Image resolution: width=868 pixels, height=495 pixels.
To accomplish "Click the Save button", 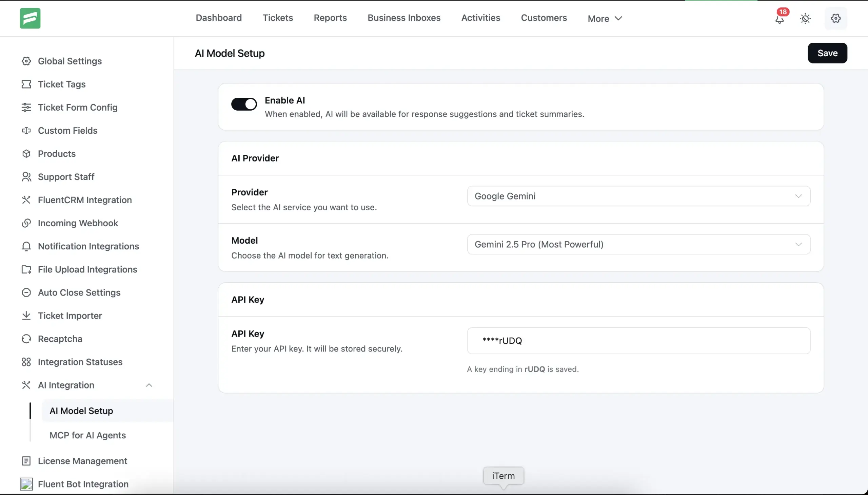I will 827,53.
